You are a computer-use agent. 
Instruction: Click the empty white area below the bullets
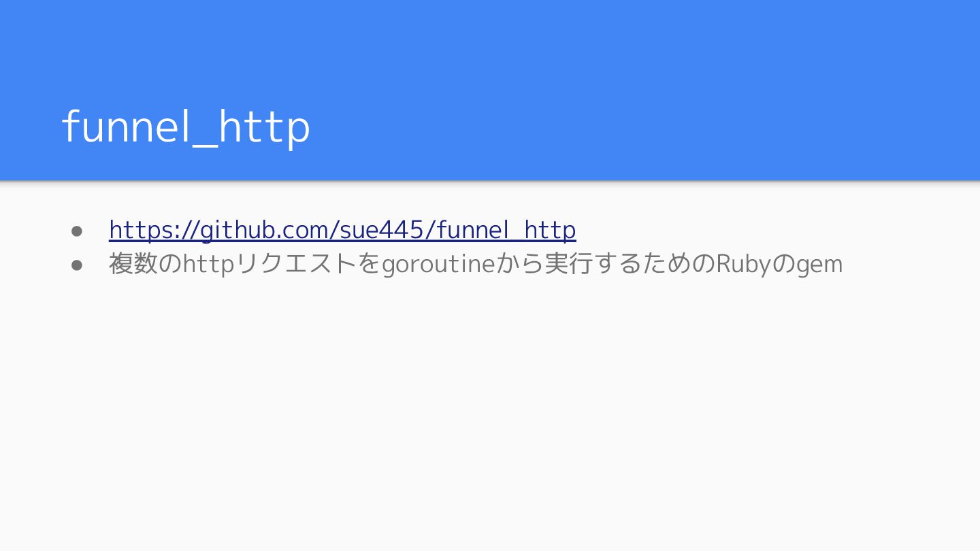[x=490, y=415]
